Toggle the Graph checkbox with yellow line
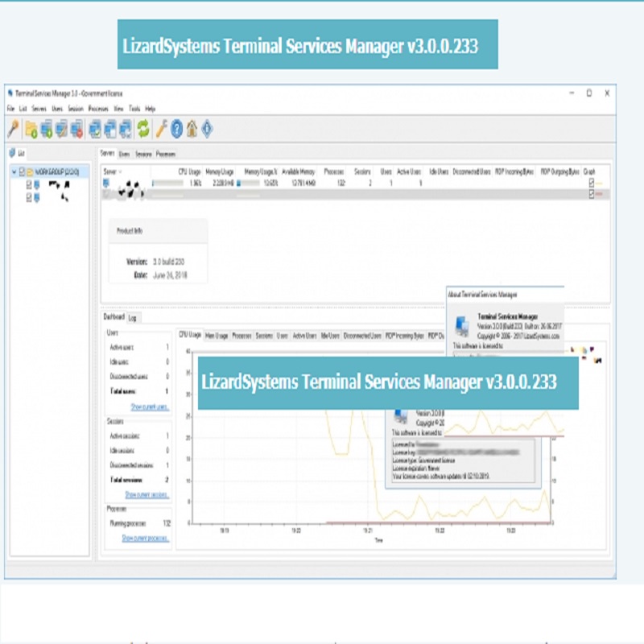 point(592,183)
